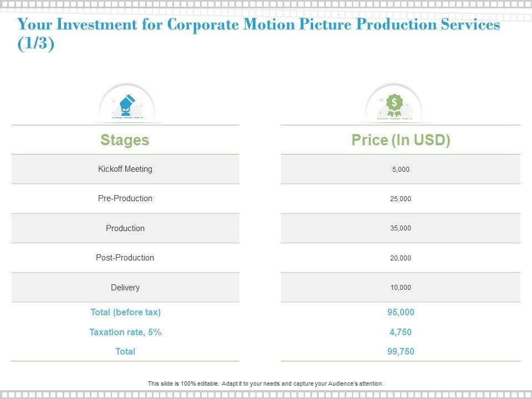Select the Total (before tax) label

pyautogui.click(x=126, y=313)
